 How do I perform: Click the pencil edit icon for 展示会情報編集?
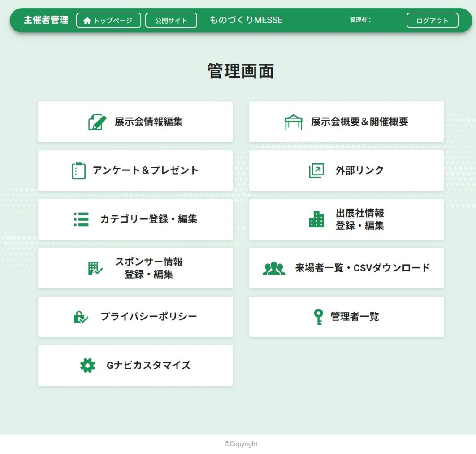click(97, 122)
